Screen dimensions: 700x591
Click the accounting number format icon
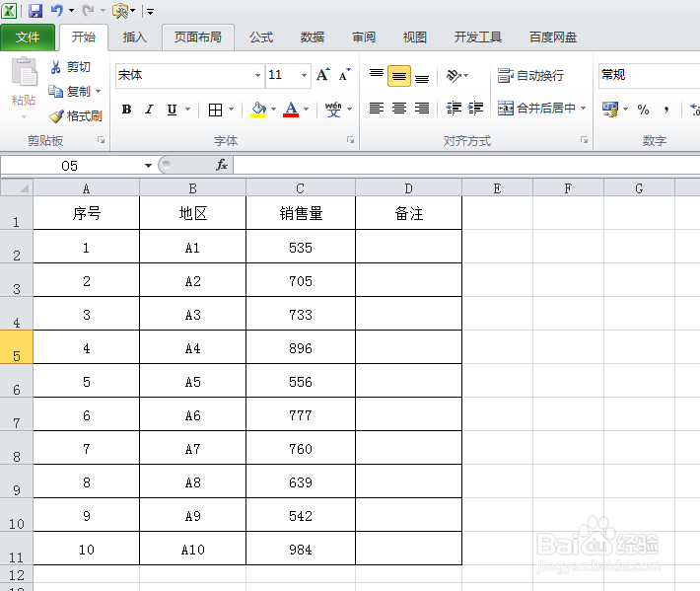pyautogui.click(x=610, y=109)
